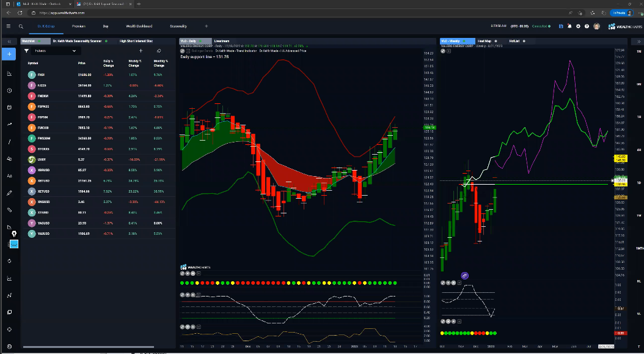Click the XETUSD row in watchlist
The height and width of the screenshot is (354, 644).
point(98,191)
